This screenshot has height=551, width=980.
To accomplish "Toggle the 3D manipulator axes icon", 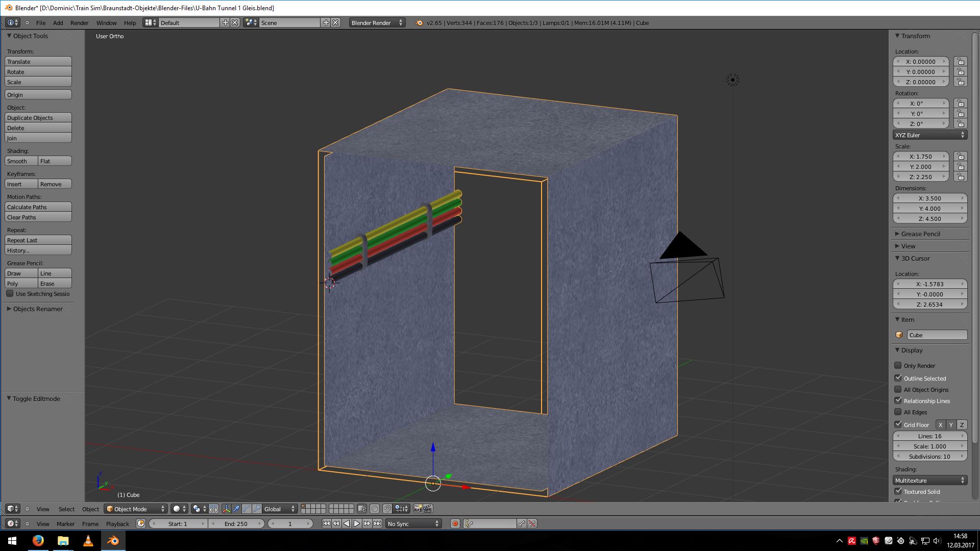I will coord(226,509).
